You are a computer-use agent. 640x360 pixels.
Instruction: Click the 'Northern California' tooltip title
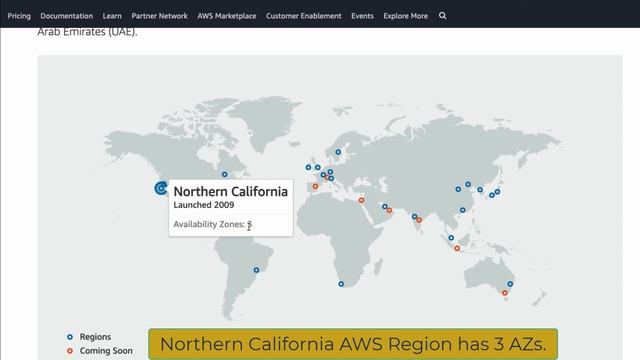click(231, 191)
